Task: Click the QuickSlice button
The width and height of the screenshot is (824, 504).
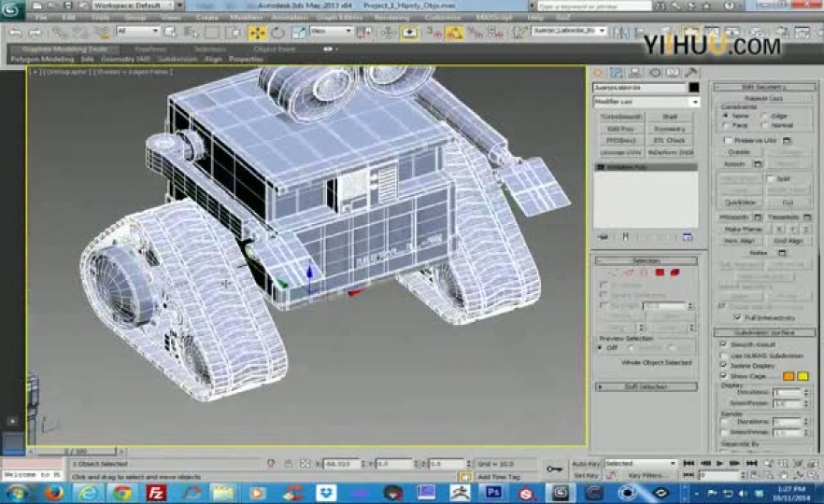Action: pos(740,203)
